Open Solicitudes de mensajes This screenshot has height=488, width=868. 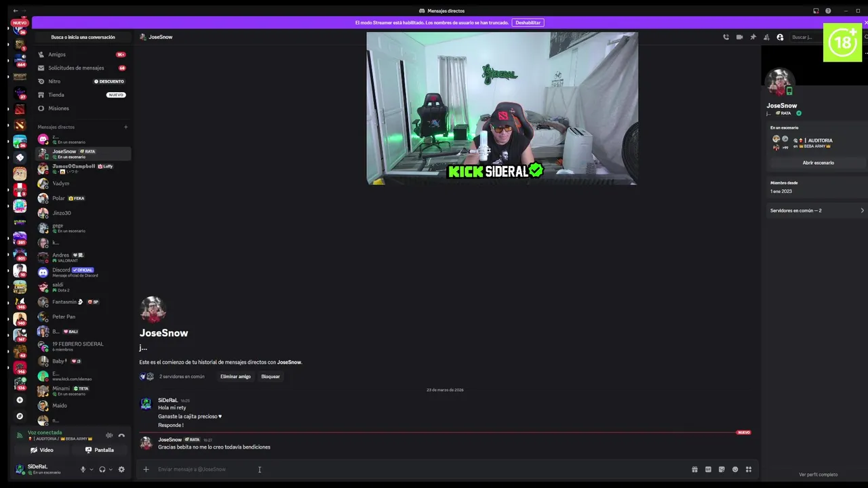82,68
